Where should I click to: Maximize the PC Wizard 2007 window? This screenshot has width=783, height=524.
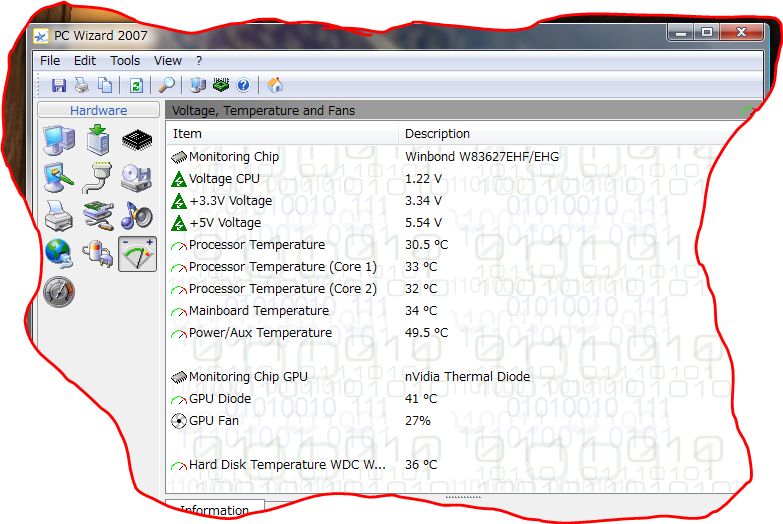pyautogui.click(x=707, y=32)
